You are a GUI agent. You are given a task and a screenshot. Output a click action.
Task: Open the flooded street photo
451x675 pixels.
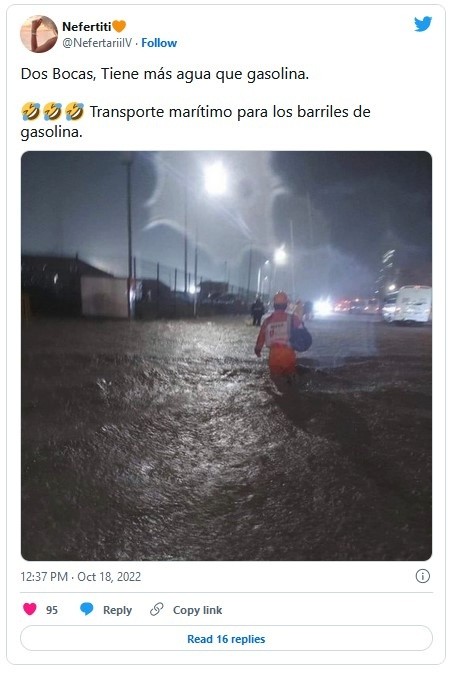(226, 356)
